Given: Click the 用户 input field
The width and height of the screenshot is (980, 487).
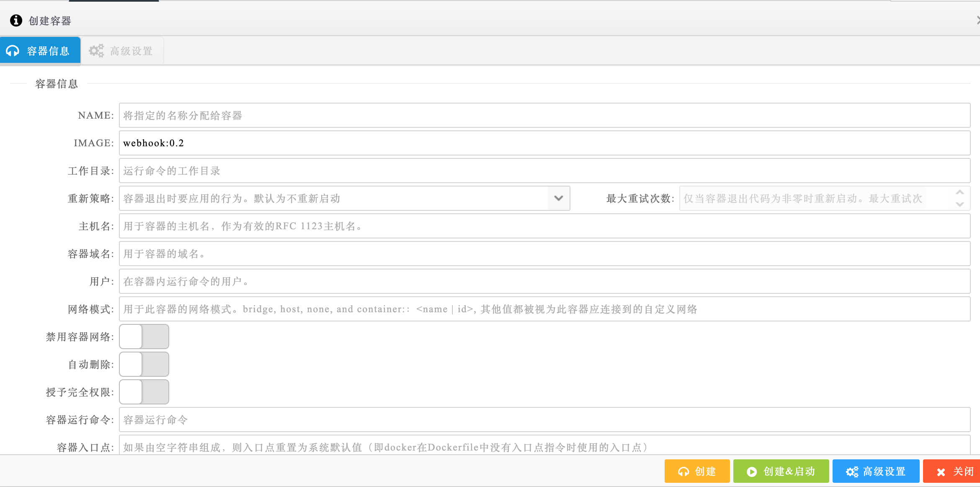Looking at the screenshot, I should point(544,281).
